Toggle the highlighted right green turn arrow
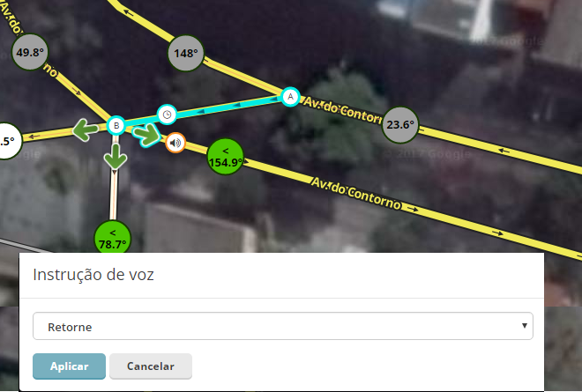This screenshot has height=392, width=582. click(x=147, y=135)
